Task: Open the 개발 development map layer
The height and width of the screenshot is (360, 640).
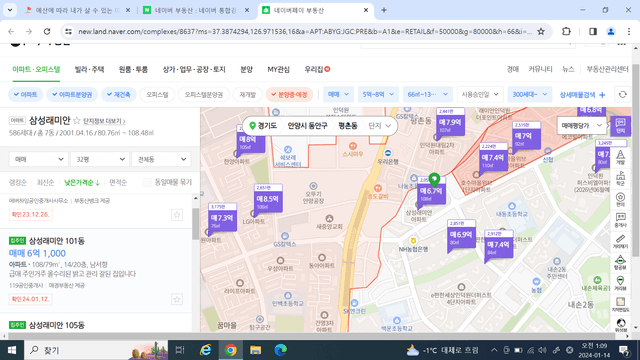Action: tap(620, 158)
